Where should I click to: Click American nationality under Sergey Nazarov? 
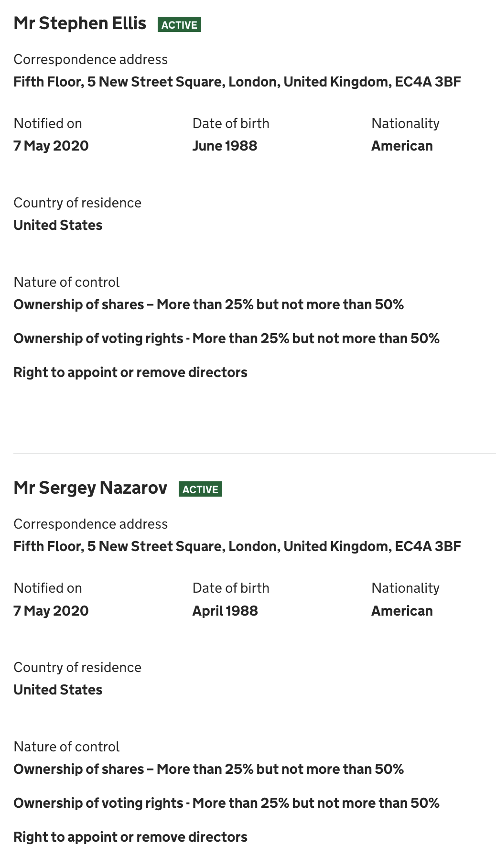402,611
